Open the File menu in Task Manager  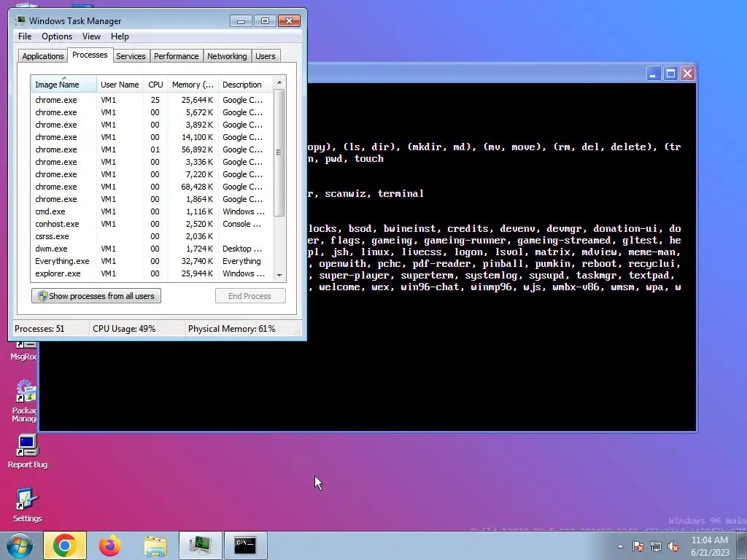(25, 36)
